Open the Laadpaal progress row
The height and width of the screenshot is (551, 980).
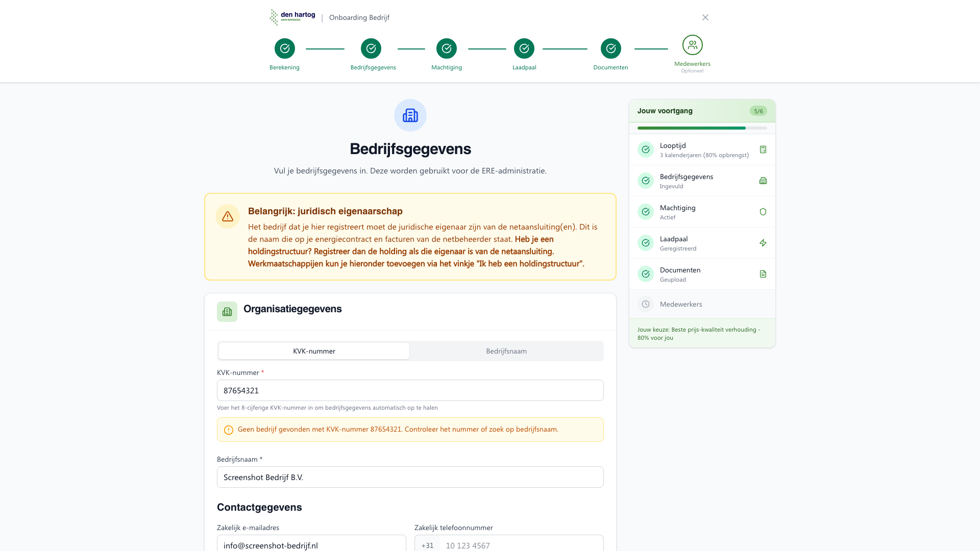click(702, 243)
